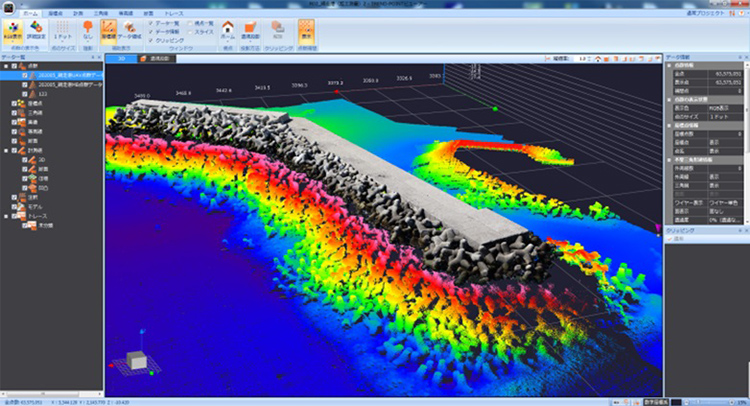The width and height of the screenshot is (750, 406).
Task: Select the 透視投影 projection method icon
Action: pyautogui.click(x=250, y=31)
